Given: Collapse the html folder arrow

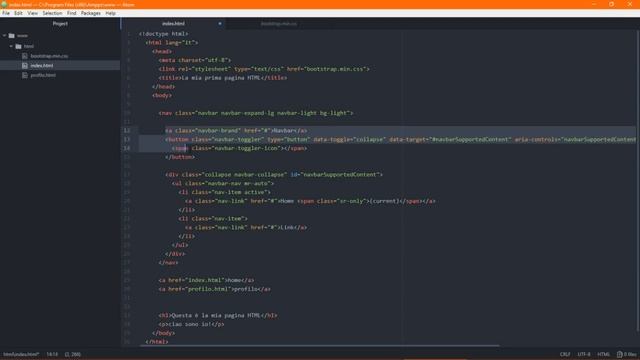Looking at the screenshot, I should click(11, 47).
